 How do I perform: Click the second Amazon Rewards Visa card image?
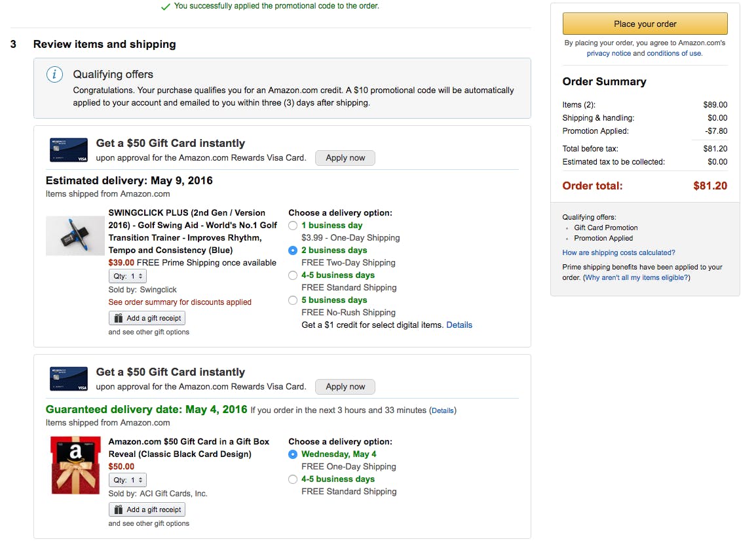(x=69, y=379)
